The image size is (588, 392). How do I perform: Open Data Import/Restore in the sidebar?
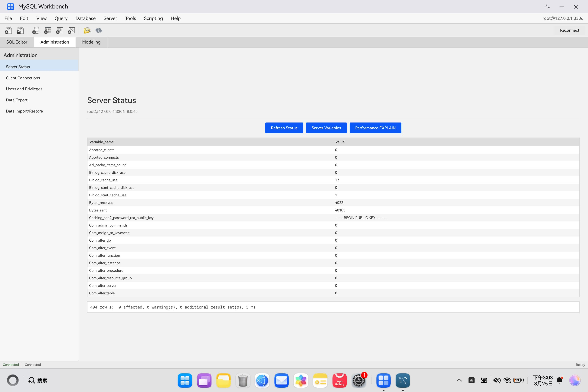[x=39, y=111]
